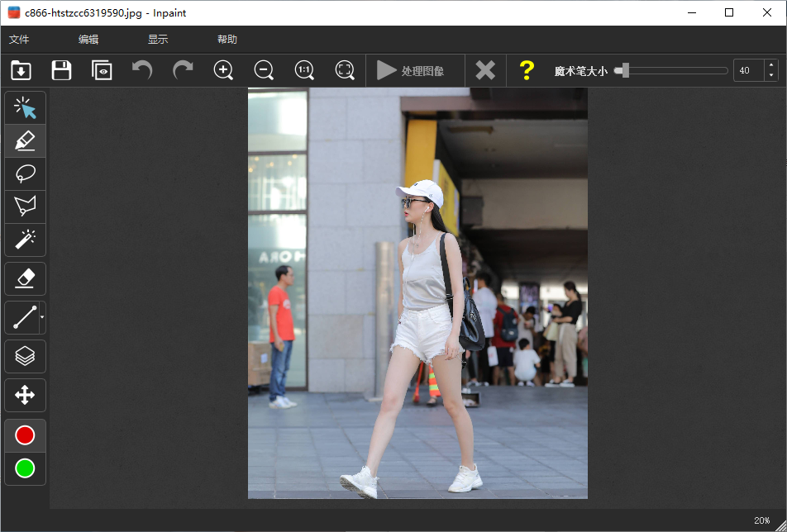Select the eraser tool
Image resolution: width=787 pixels, height=532 pixels.
pyautogui.click(x=25, y=278)
